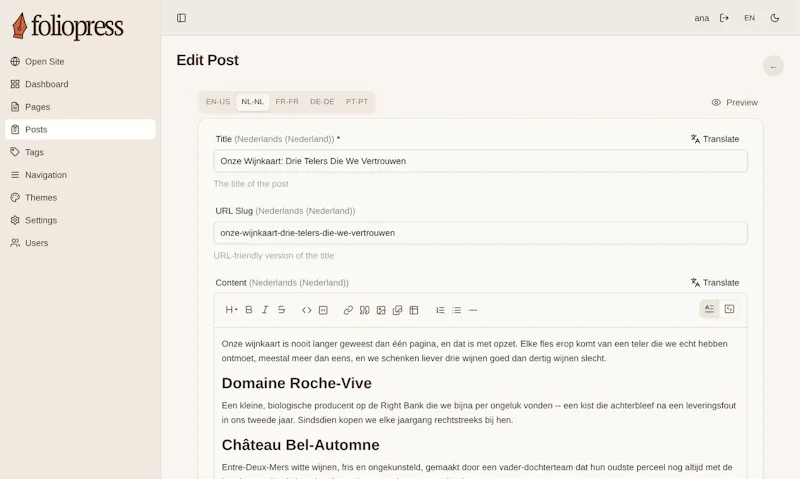This screenshot has width=800, height=479.
Task: Click the globe icon beside Open Site
Action: coord(15,61)
